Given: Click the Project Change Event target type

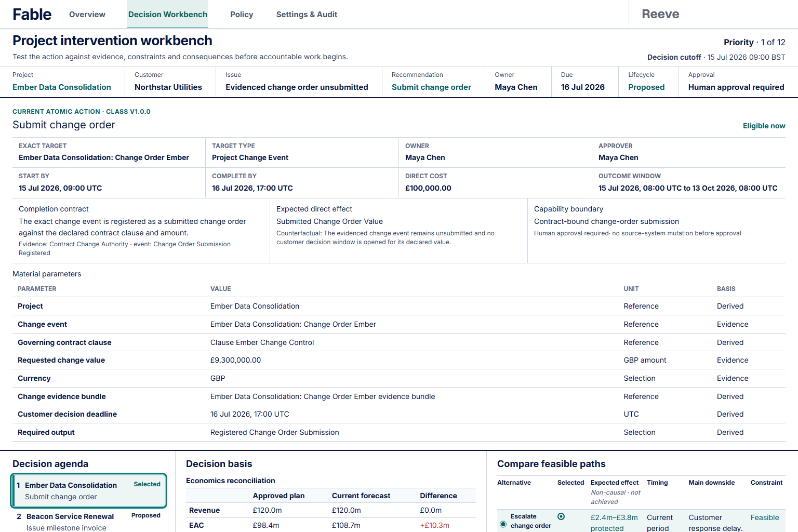Looking at the screenshot, I should [250, 157].
